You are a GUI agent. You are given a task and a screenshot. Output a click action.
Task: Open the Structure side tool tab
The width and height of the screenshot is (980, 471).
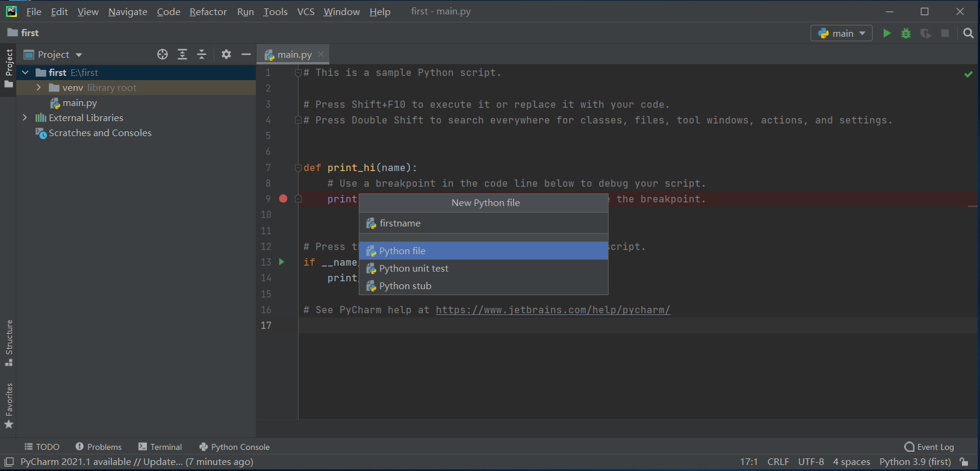click(x=8, y=343)
